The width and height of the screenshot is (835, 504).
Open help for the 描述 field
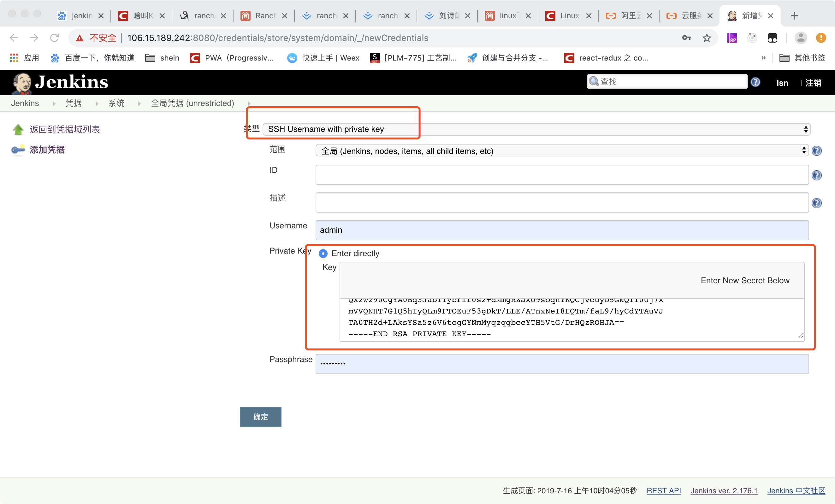[x=817, y=203]
